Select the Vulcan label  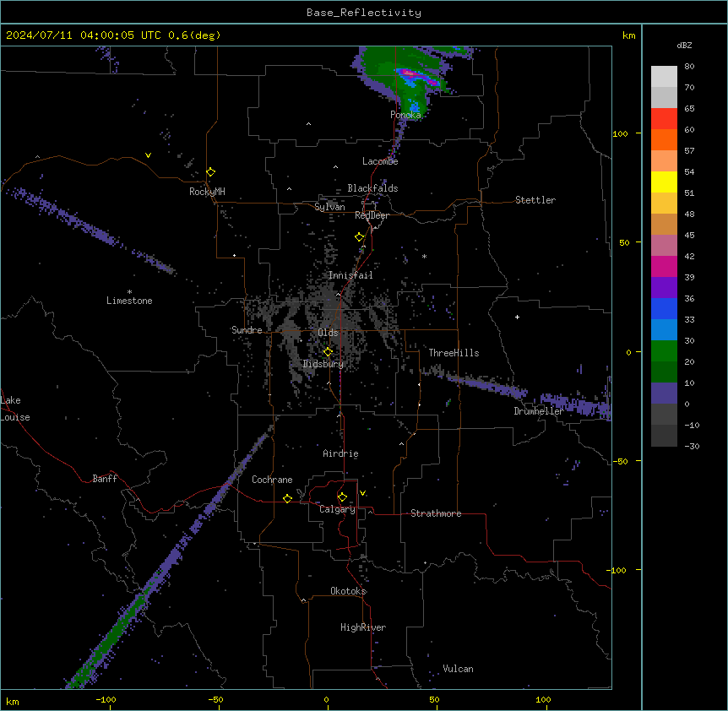point(459,669)
